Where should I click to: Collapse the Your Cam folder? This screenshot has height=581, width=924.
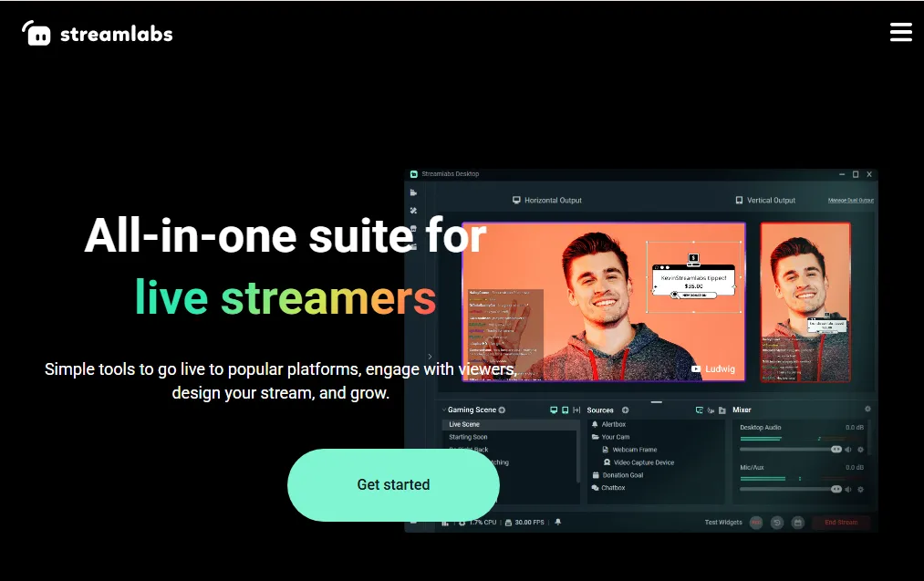[596, 437]
